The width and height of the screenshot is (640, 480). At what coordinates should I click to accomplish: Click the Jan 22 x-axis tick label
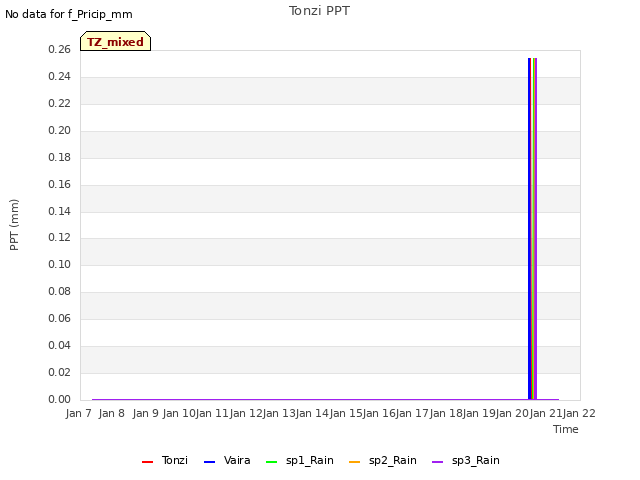pyautogui.click(x=580, y=413)
